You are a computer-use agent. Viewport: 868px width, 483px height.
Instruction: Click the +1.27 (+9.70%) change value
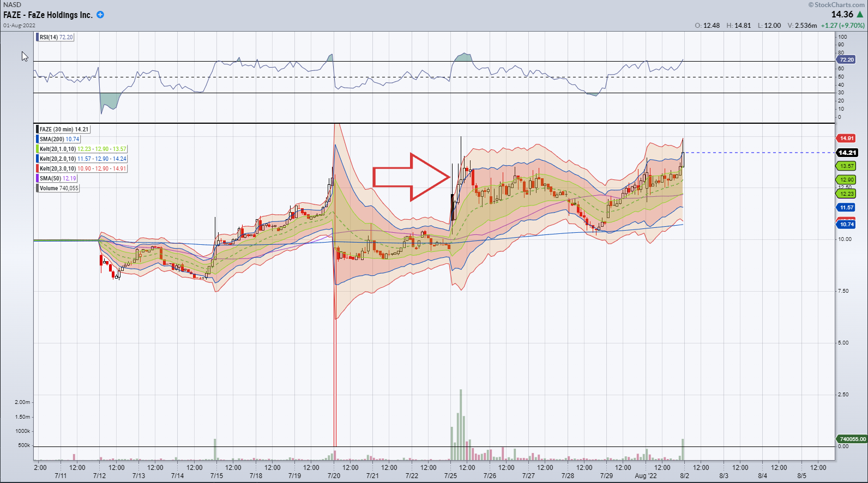click(843, 26)
